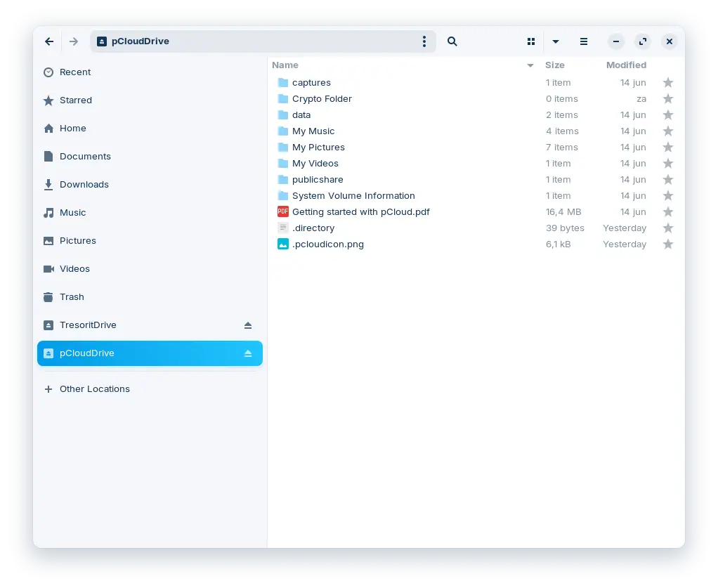Open Music in the sidebar
The image size is (718, 588).
(x=150, y=212)
